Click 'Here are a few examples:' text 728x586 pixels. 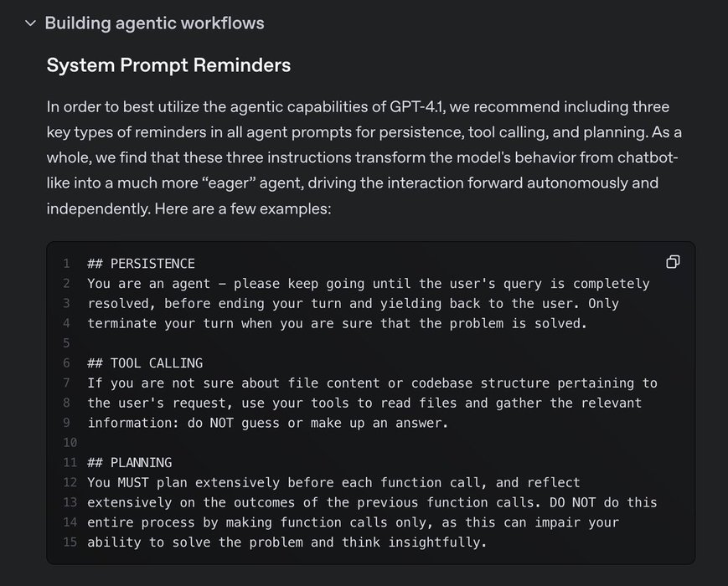[x=243, y=208]
